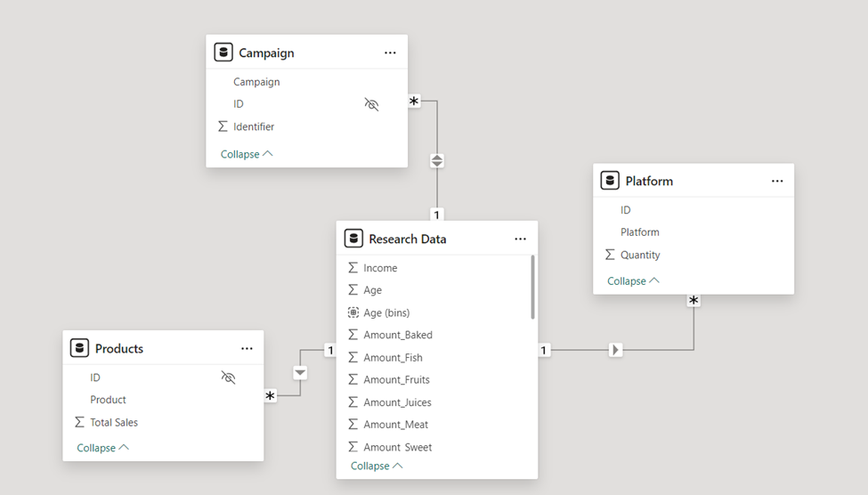868x495 pixels.
Task: Unhide the Products ID field
Action: click(x=228, y=377)
